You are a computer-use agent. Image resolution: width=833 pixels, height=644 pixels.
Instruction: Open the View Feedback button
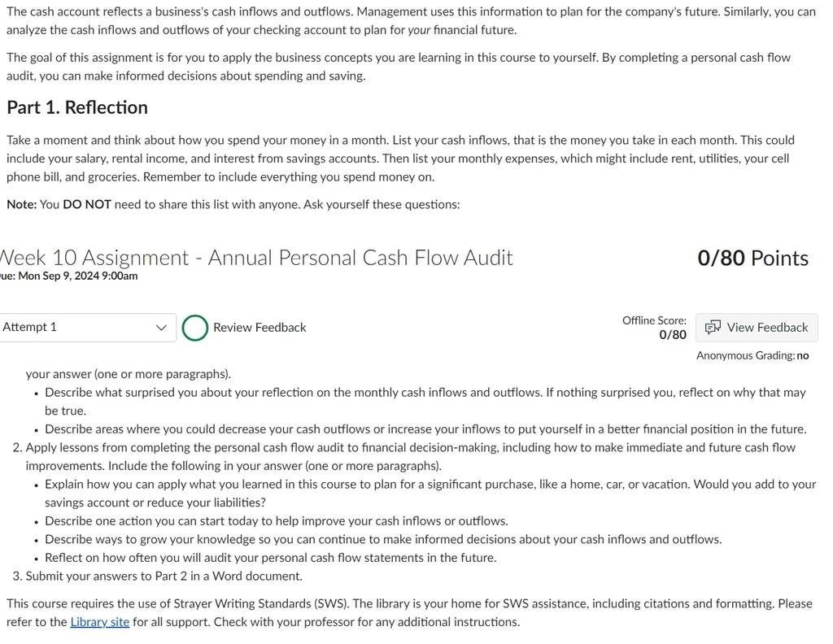point(757,328)
